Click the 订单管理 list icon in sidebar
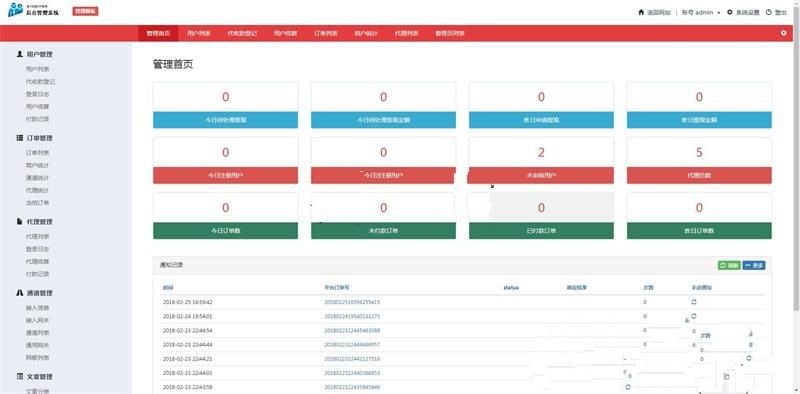This screenshot has width=800, height=394. 19,138
